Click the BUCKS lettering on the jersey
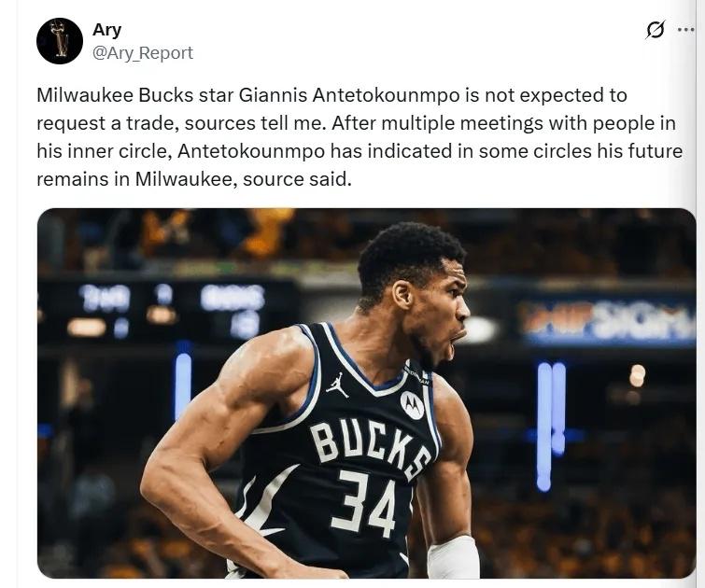This screenshot has width=705, height=588. click(371, 444)
